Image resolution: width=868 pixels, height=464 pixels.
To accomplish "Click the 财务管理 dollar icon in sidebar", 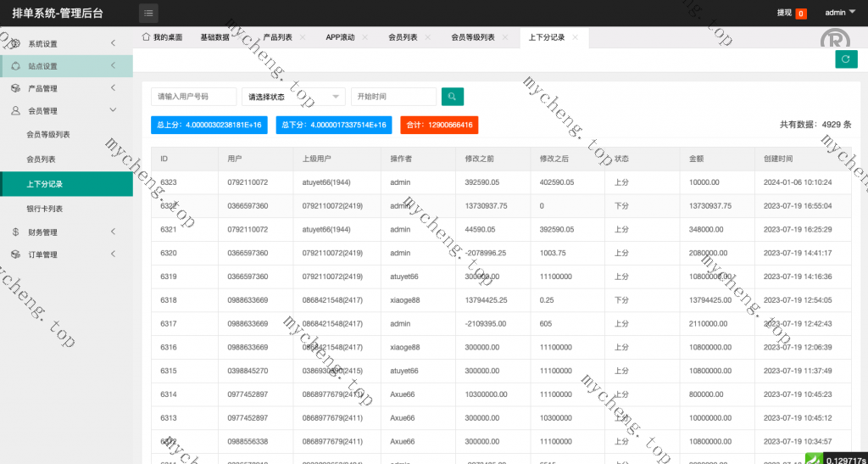I will pyautogui.click(x=15, y=232).
